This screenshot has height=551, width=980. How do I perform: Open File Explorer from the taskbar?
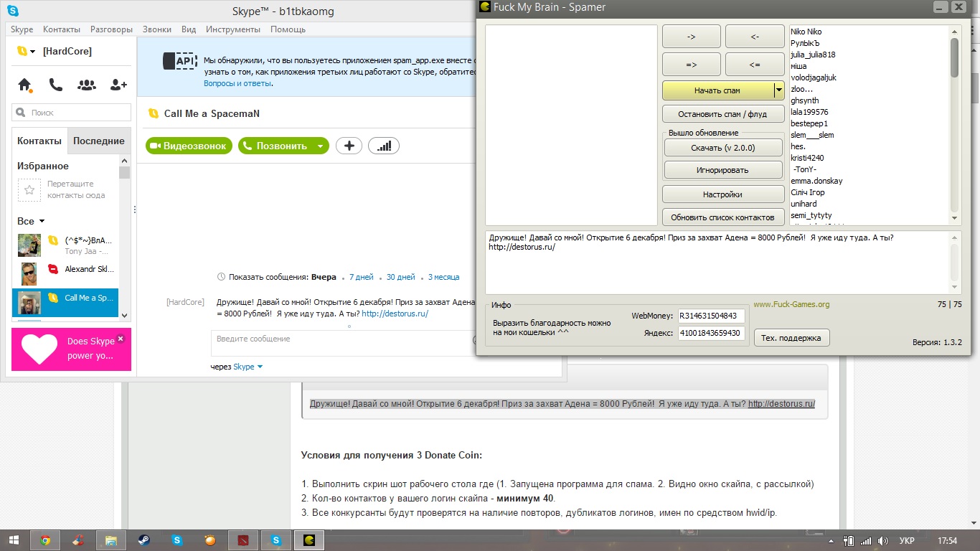111,540
